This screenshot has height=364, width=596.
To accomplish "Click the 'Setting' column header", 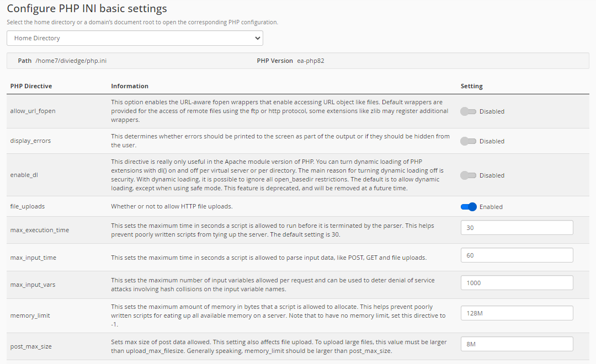I will [x=472, y=86].
